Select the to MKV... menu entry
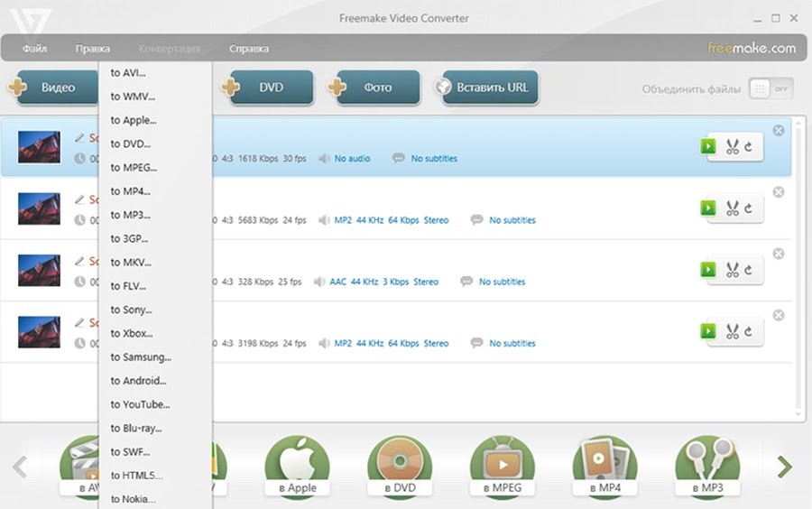Image resolution: width=812 pixels, height=509 pixels. coord(131,263)
